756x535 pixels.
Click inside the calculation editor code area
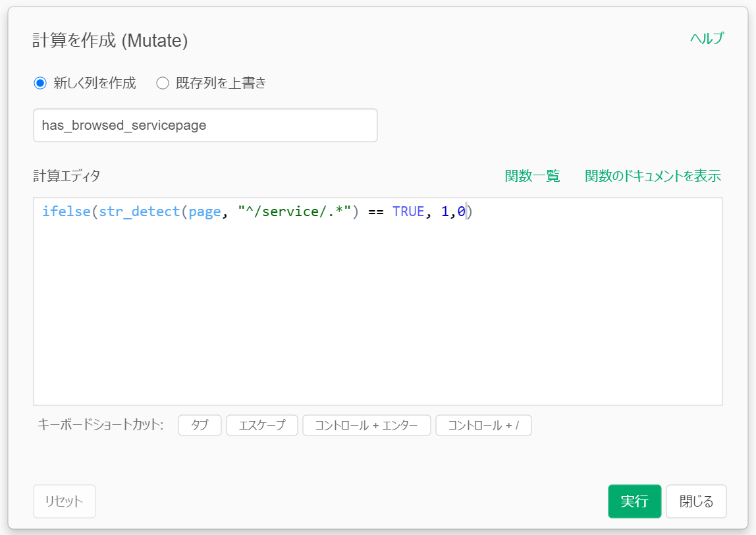[378, 302]
